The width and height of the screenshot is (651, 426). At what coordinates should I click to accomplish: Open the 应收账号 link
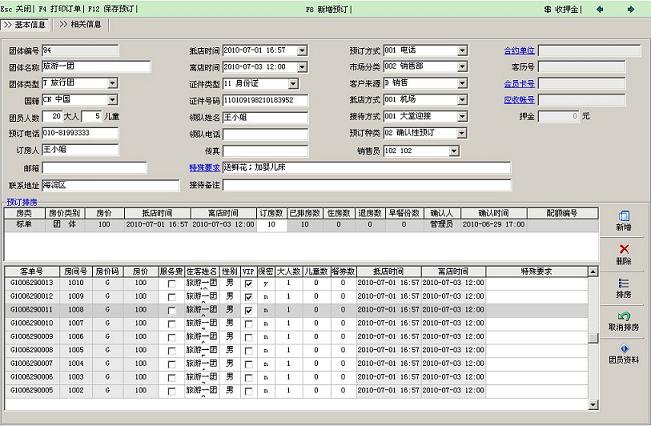click(519, 100)
